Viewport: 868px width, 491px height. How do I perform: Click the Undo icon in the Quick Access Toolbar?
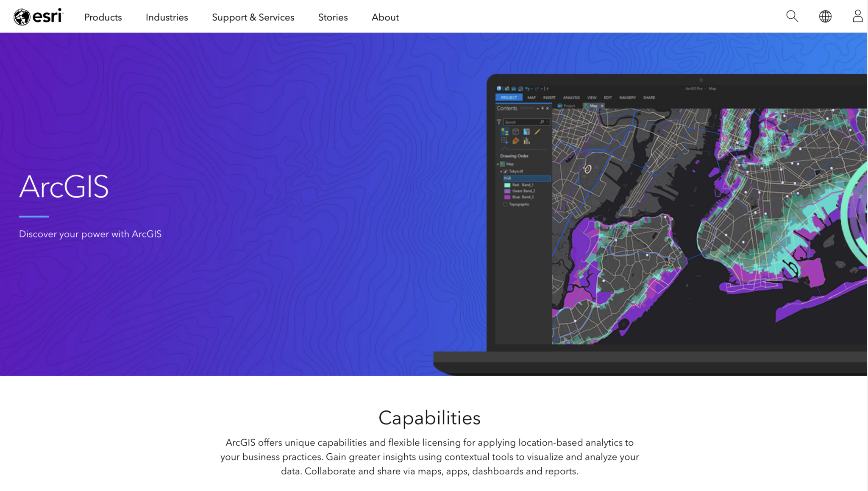(x=527, y=89)
